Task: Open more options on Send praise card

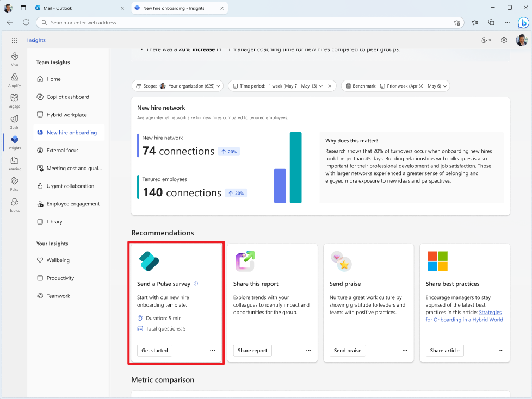Action: 405,350
